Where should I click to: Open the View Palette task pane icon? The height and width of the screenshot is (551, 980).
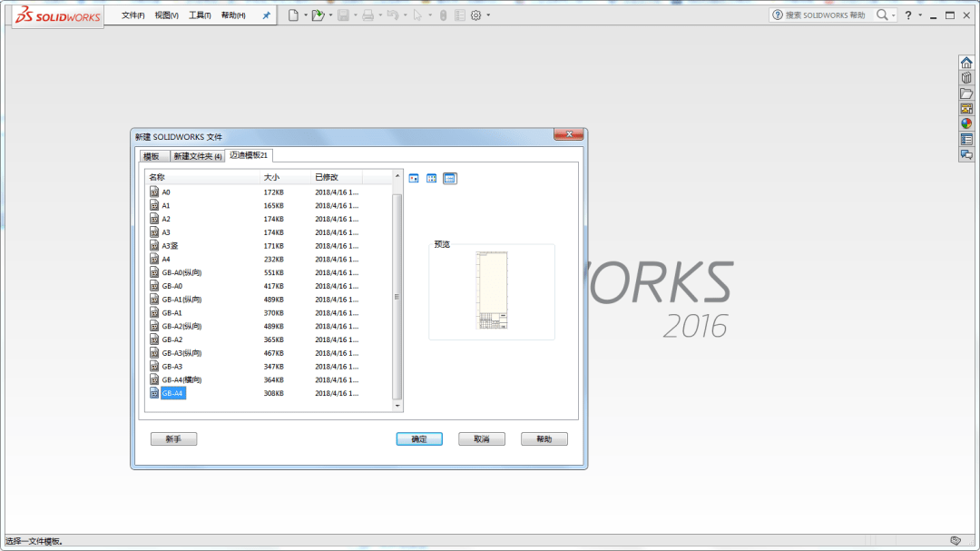click(966, 108)
